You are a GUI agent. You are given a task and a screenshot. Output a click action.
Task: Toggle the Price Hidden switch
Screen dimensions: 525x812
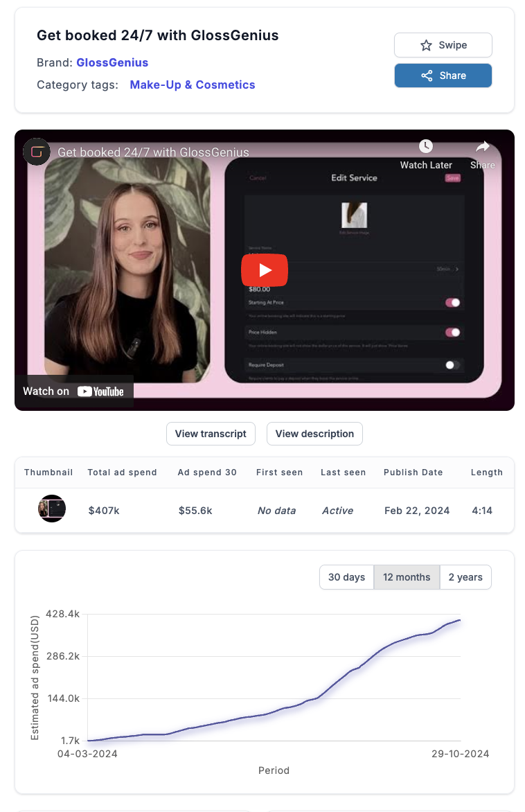tap(452, 333)
